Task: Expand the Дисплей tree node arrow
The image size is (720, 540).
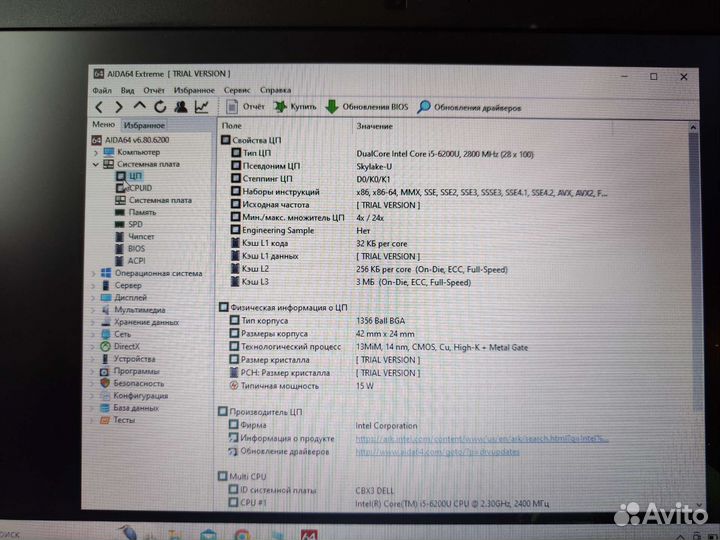Action: [94, 298]
